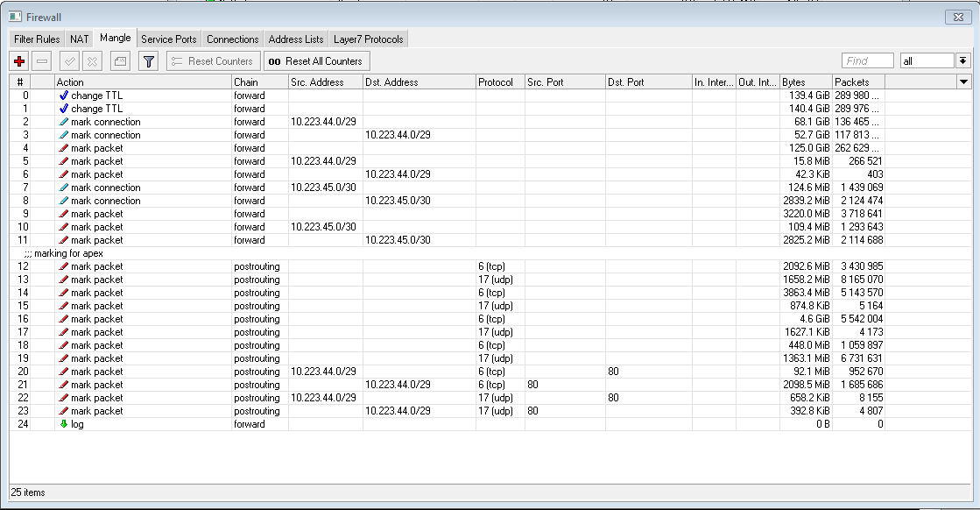Click Dst. Port 80 in rule 22
The image size is (980, 510).
click(613, 398)
